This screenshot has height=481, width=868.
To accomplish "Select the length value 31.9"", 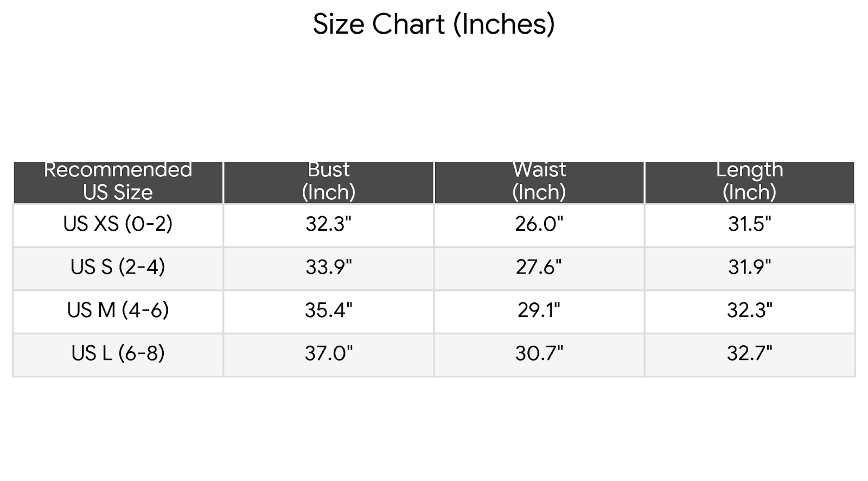I will coord(749,267).
